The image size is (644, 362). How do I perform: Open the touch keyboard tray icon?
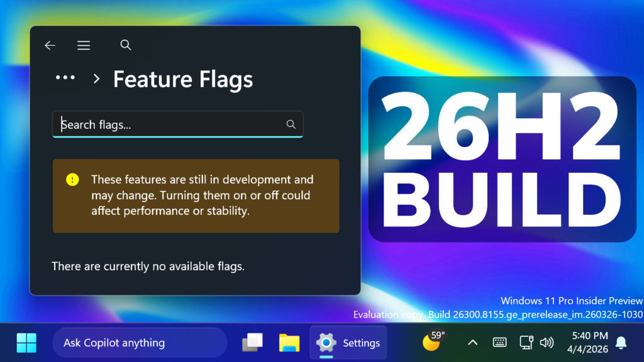pos(500,343)
